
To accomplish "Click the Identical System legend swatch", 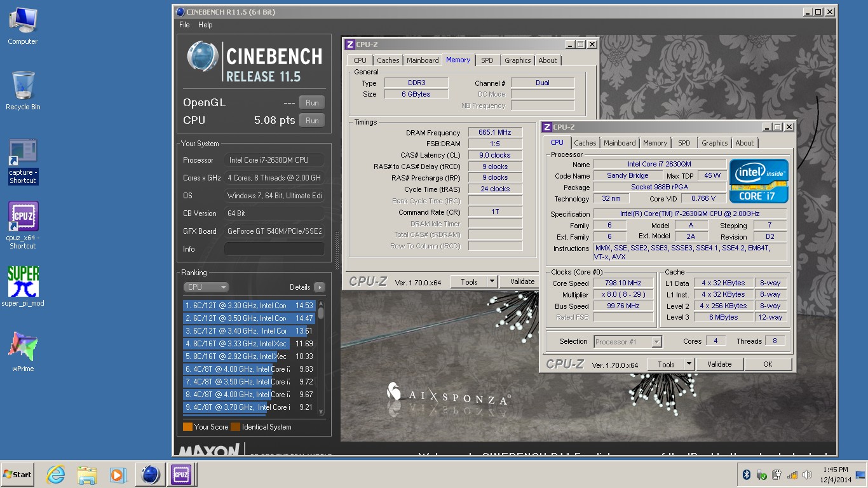I will pyautogui.click(x=235, y=427).
